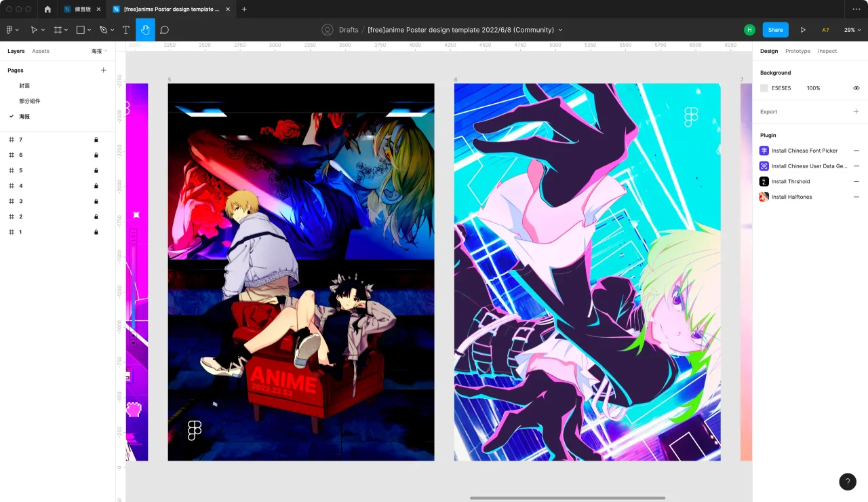This screenshot has width=868, height=502.
Task: Expand the Pen tools dropdown arrow
Action: 112,31
